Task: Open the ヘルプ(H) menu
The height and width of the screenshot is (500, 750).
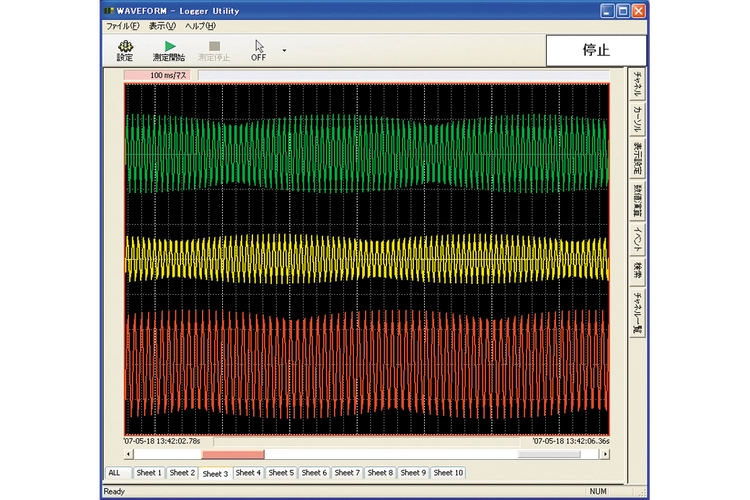Action: tap(200, 26)
